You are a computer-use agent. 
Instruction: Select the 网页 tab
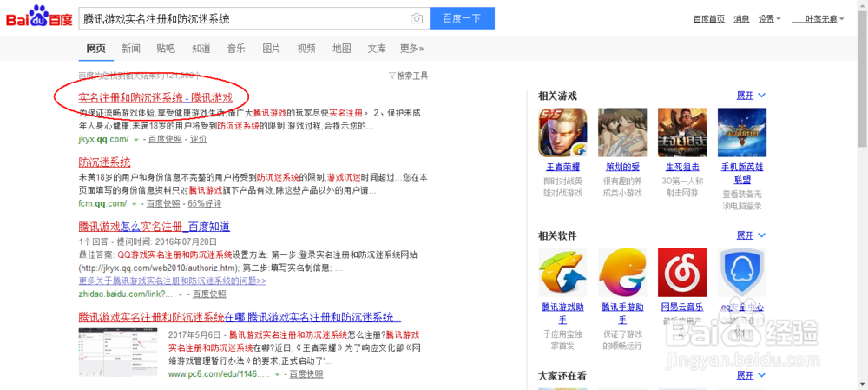(x=95, y=48)
